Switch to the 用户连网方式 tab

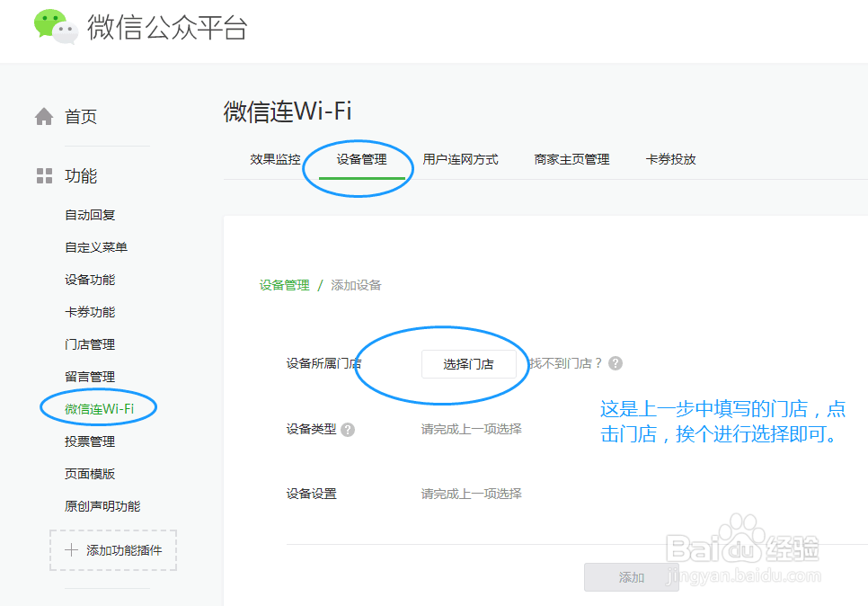(461, 159)
